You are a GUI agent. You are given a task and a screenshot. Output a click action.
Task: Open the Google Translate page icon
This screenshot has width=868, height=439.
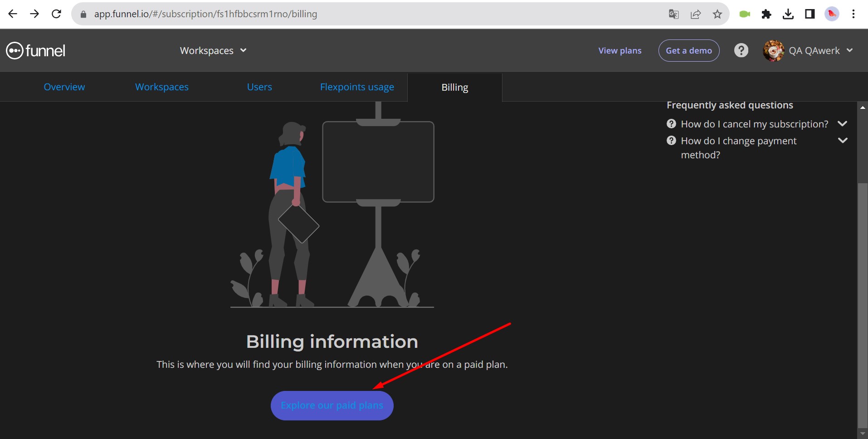tap(673, 14)
